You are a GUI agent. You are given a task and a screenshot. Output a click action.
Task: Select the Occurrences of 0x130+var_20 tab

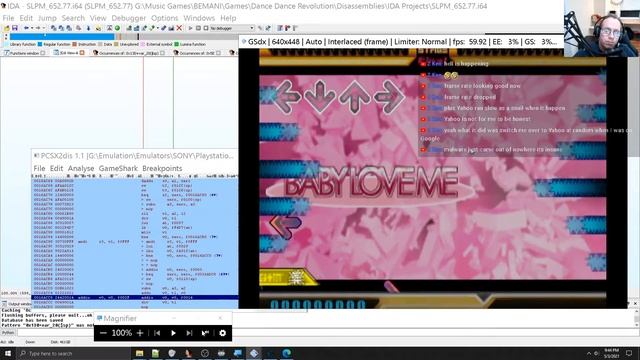tap(128, 53)
